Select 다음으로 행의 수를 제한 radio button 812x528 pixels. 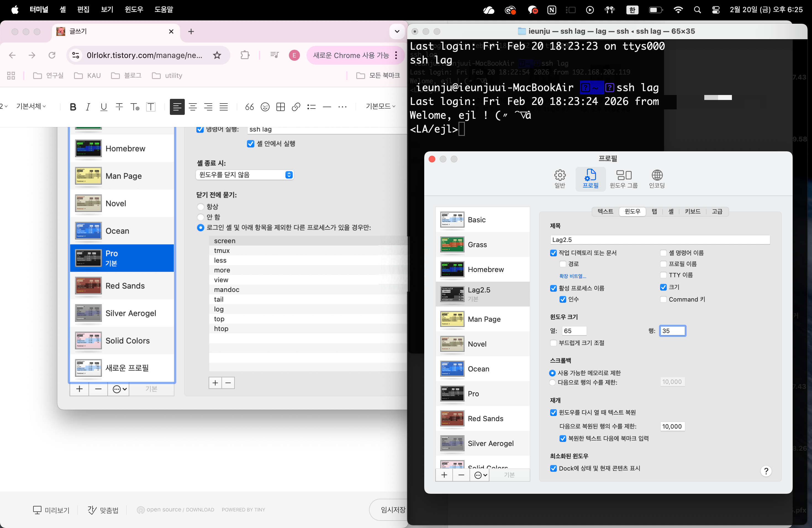pyautogui.click(x=552, y=382)
